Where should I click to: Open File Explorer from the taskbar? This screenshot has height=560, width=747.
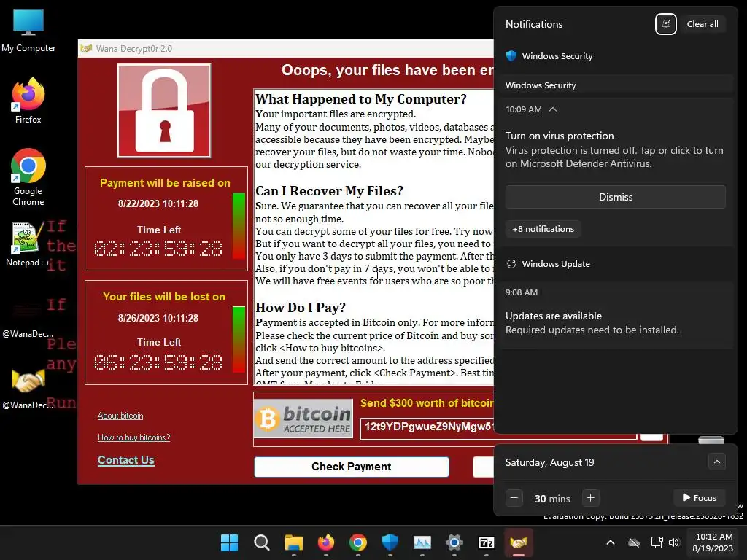[x=293, y=542]
